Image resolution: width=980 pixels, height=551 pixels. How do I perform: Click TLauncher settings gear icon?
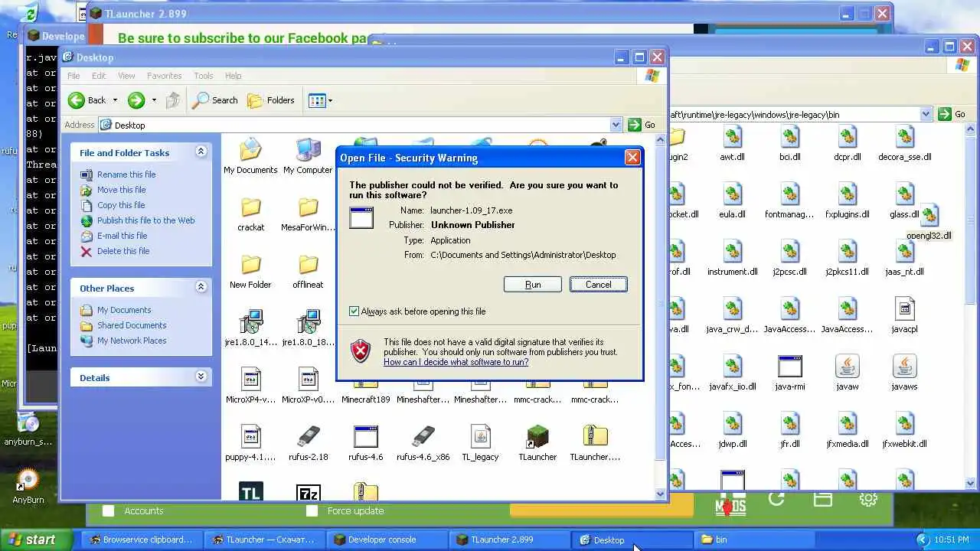coord(868,500)
